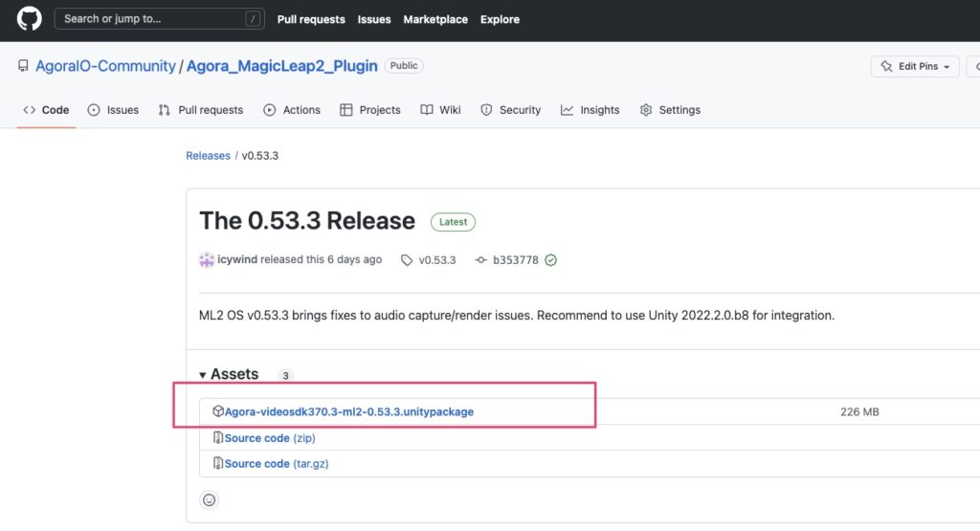Click the pull request icon in repo tabs
Screen dimensions: 980x531
165,110
